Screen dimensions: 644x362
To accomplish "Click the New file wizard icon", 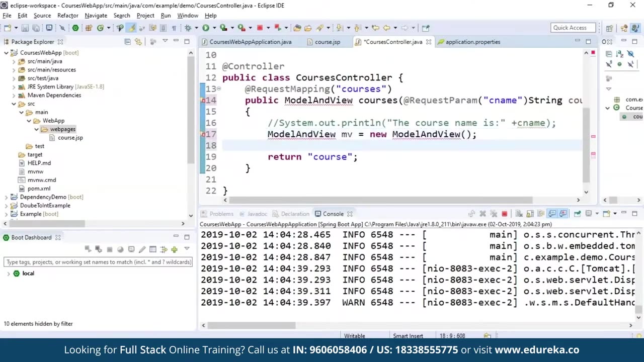I will pyautogui.click(x=8, y=28).
